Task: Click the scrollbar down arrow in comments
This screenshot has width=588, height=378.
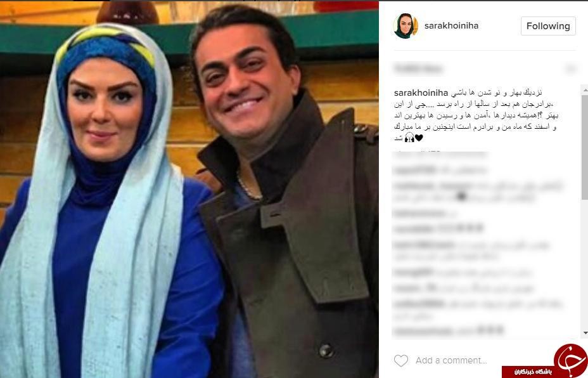Action: coord(585,332)
